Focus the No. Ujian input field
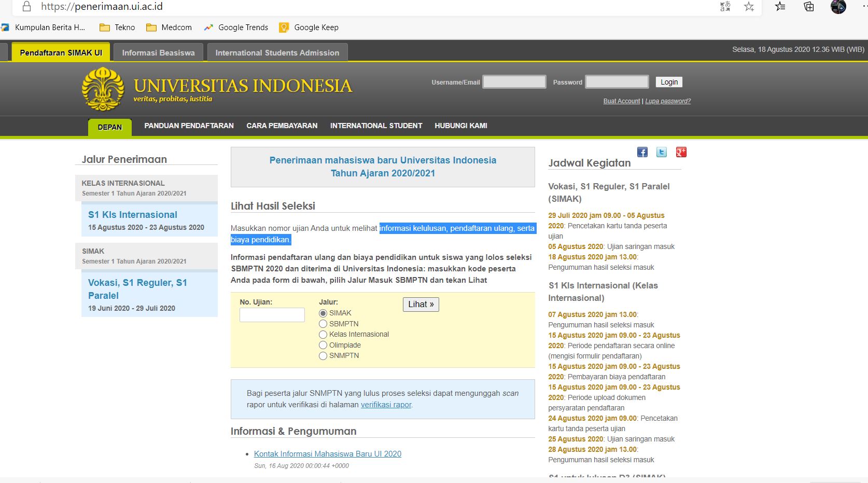868x483 pixels. (272, 315)
